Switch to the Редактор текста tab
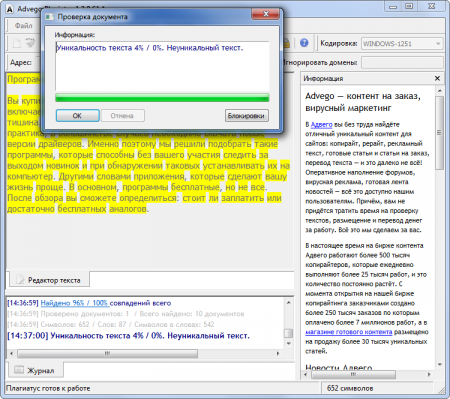450x399 pixels. 49,280
